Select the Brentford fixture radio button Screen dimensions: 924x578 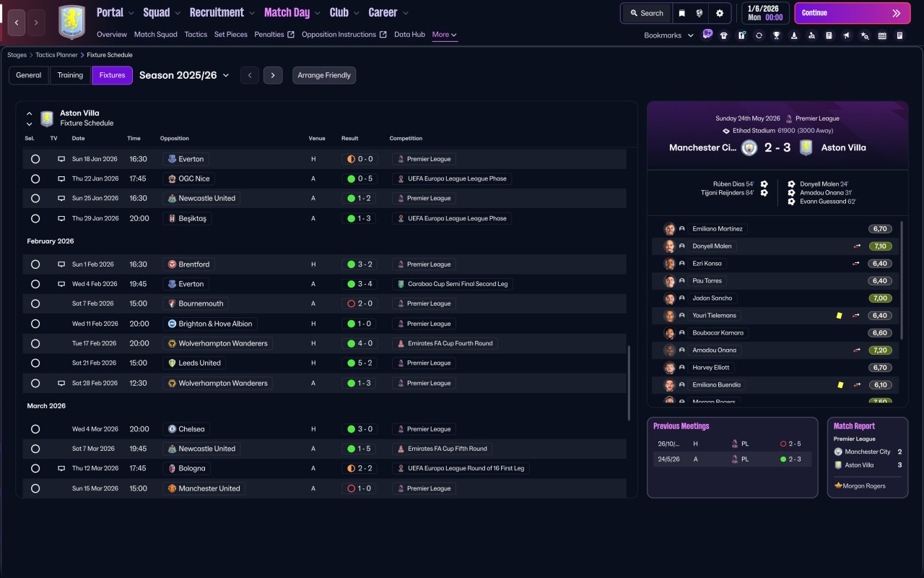coord(35,264)
